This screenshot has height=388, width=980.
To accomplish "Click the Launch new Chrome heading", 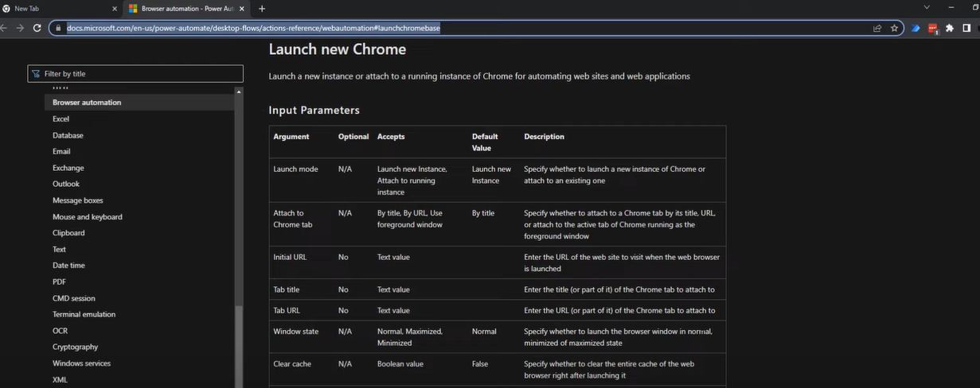I will click(338, 49).
